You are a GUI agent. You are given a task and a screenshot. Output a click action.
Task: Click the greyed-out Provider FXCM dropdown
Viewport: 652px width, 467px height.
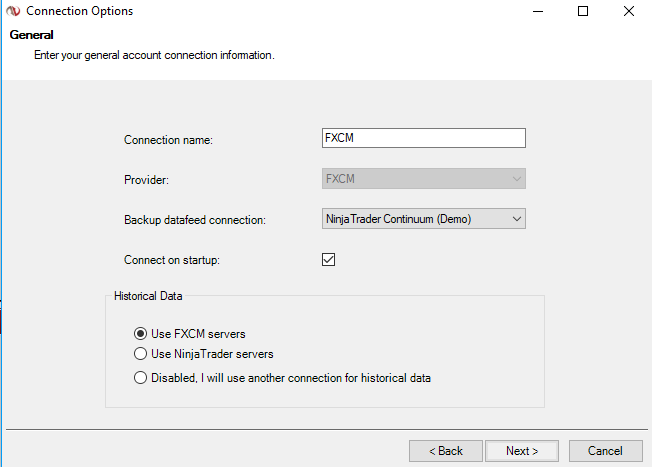(x=423, y=179)
